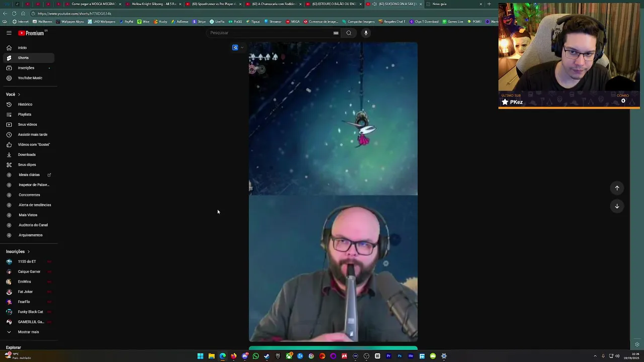Open Auditoria do Canal tool
Viewport: 644px width, 362px height.
point(28,225)
